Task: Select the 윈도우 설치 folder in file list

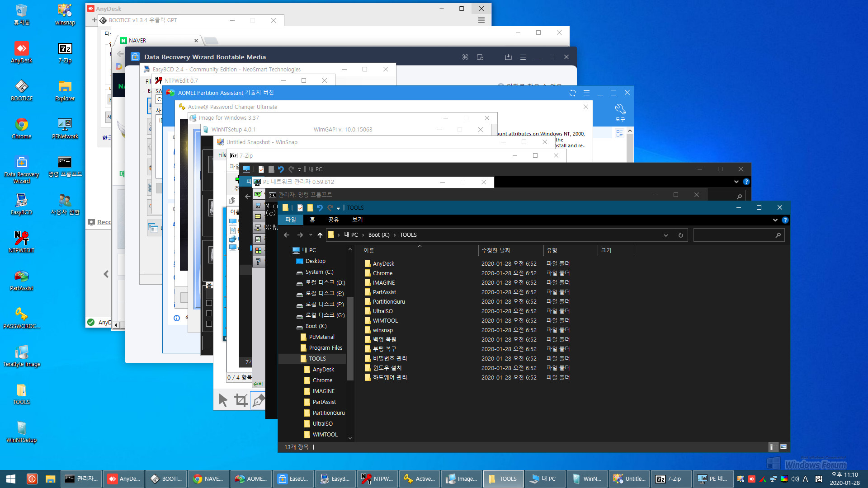Action: pyautogui.click(x=387, y=368)
